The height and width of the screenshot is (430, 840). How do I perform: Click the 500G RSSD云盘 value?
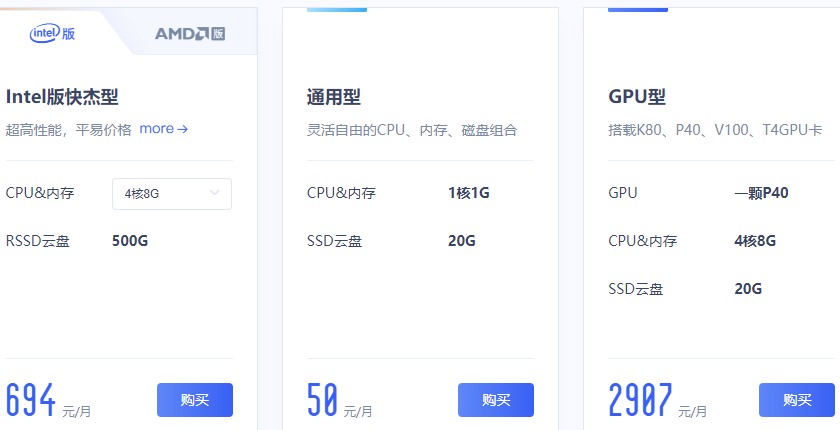(130, 241)
